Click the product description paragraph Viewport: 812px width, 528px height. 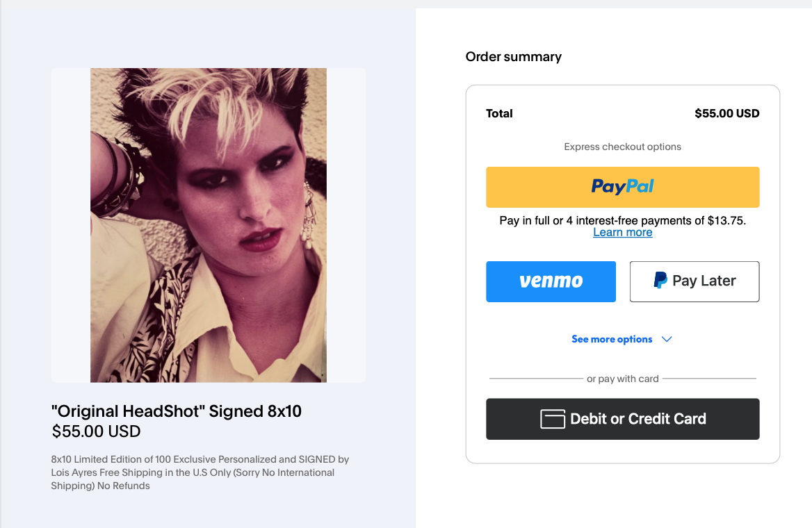200,472
